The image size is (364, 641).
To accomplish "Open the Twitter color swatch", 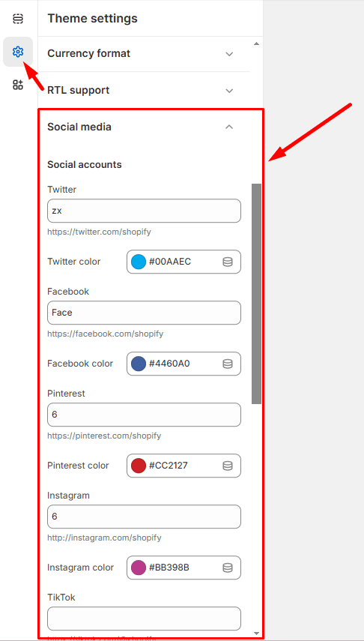I will tap(139, 262).
